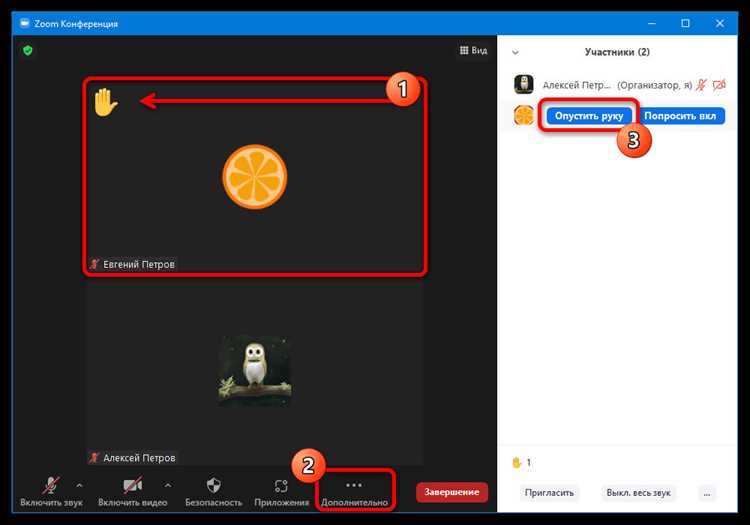Click the green encryption shield icon
This screenshot has width=750, height=525.
28,50
